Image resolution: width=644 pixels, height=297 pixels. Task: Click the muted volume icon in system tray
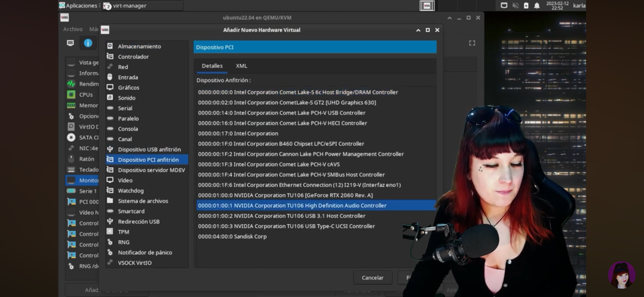[515, 6]
